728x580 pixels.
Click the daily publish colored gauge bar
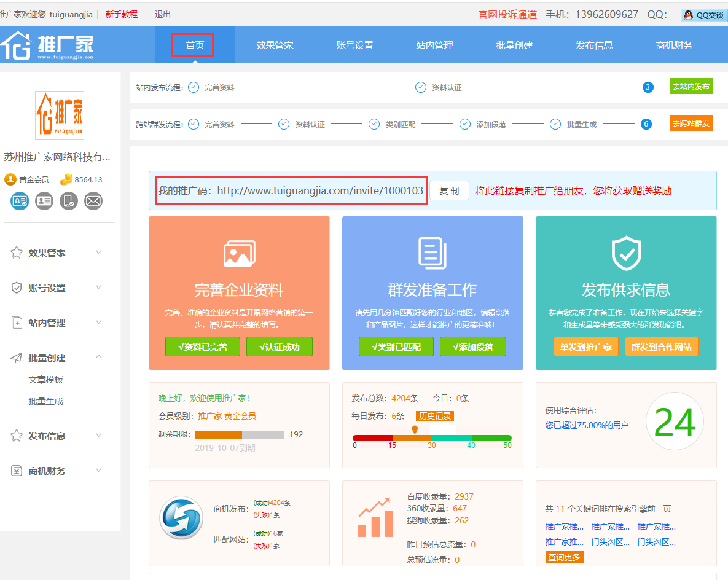pyautogui.click(x=432, y=438)
